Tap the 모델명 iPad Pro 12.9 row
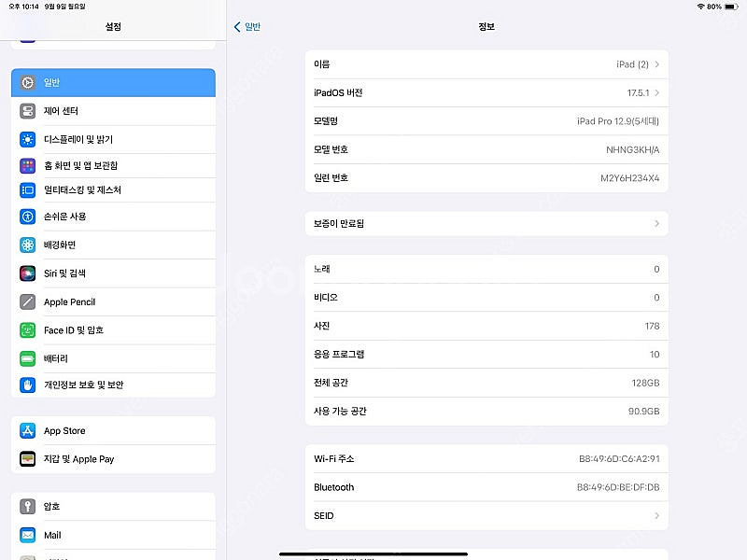Viewport: 747px width, 560px height. coord(486,121)
